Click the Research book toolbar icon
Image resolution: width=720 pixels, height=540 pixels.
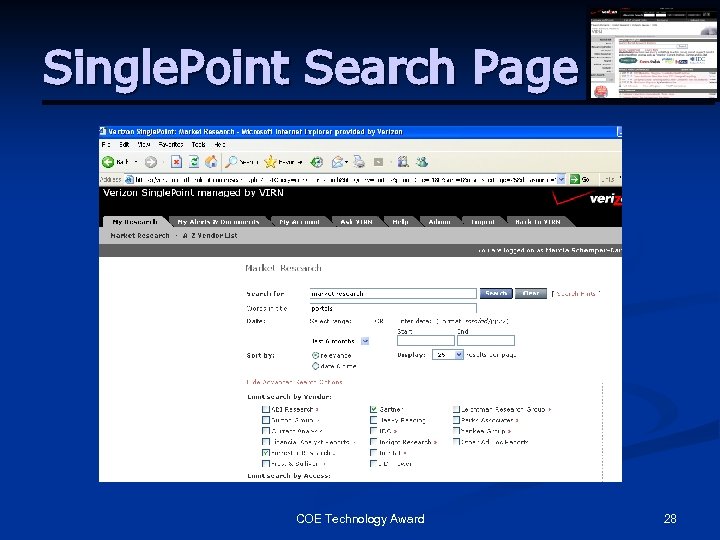click(x=403, y=162)
